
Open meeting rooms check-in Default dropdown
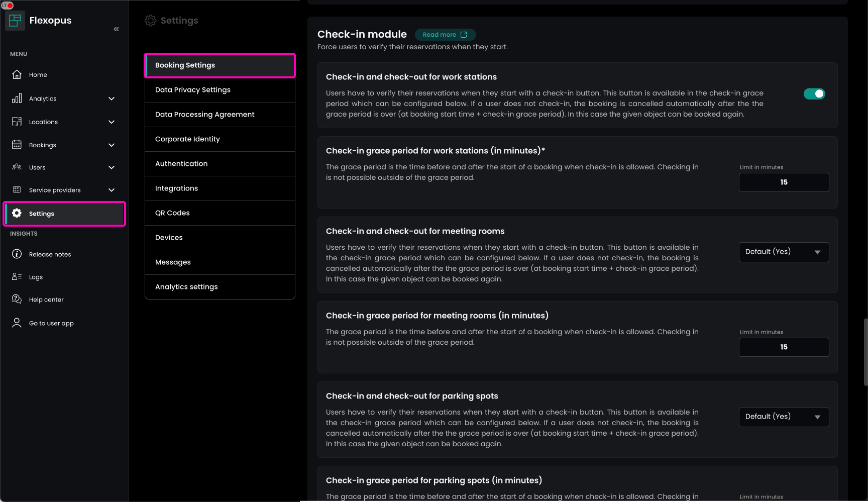pos(784,252)
